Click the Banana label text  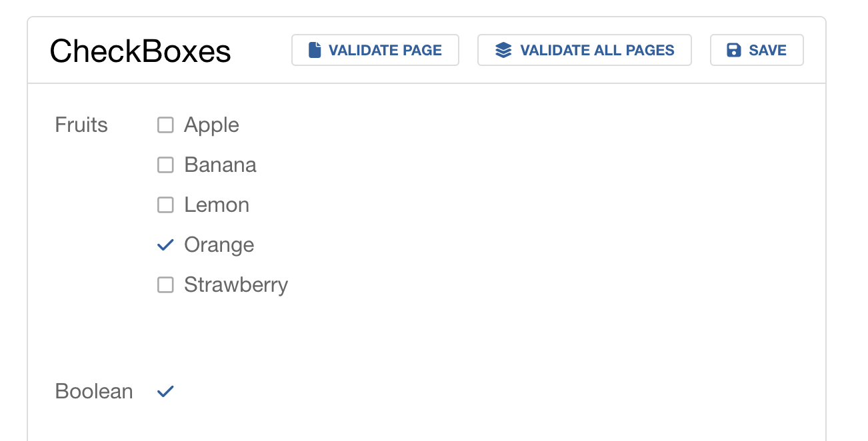[220, 165]
